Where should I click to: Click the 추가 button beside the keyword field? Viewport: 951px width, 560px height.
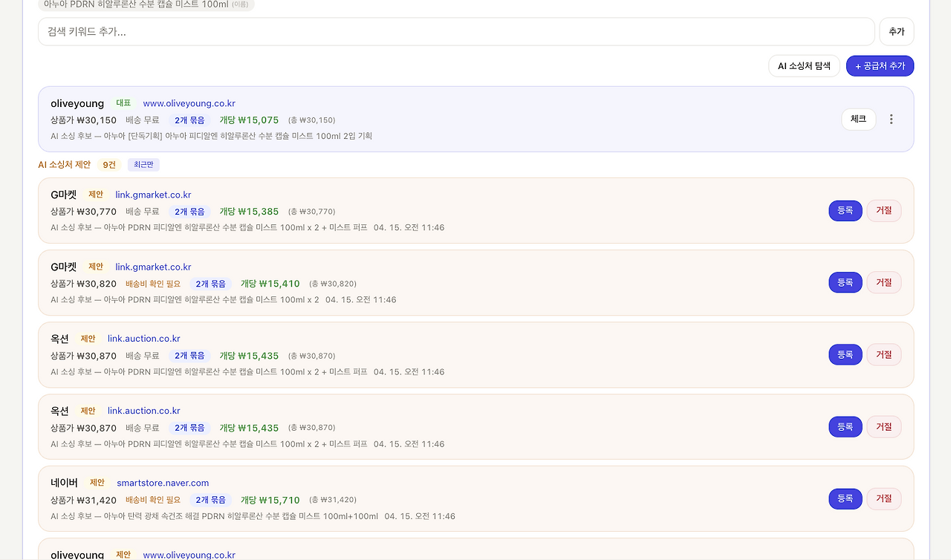point(897,32)
